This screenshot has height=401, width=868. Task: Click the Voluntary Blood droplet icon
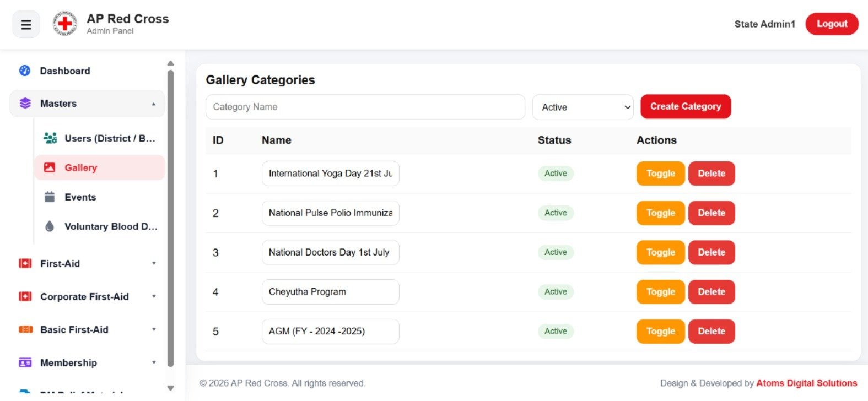click(50, 226)
